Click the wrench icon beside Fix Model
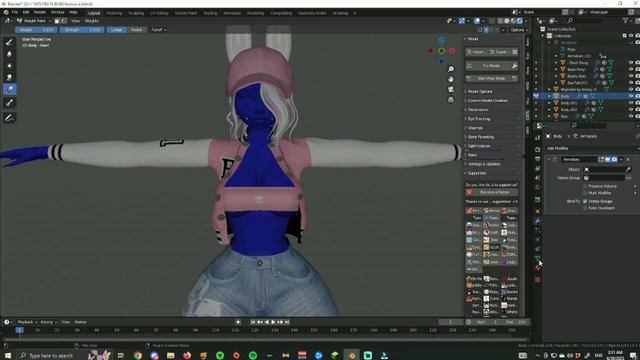Viewport: 640px width, 360px height. [x=515, y=66]
